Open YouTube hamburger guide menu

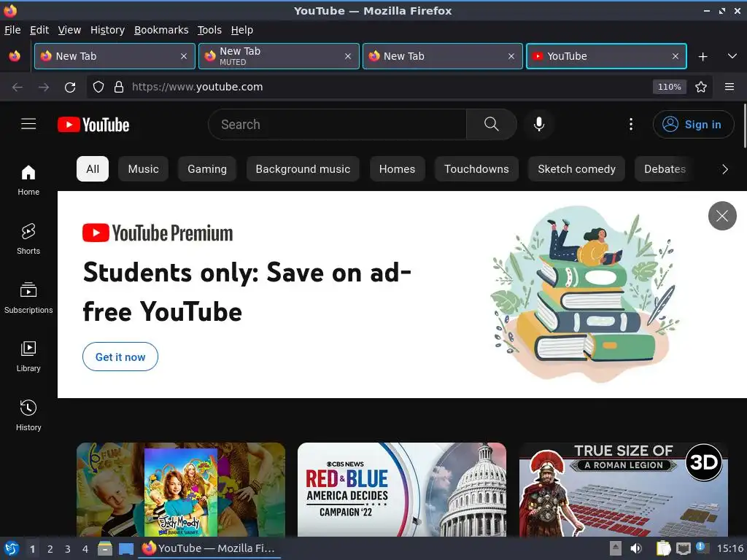click(28, 124)
